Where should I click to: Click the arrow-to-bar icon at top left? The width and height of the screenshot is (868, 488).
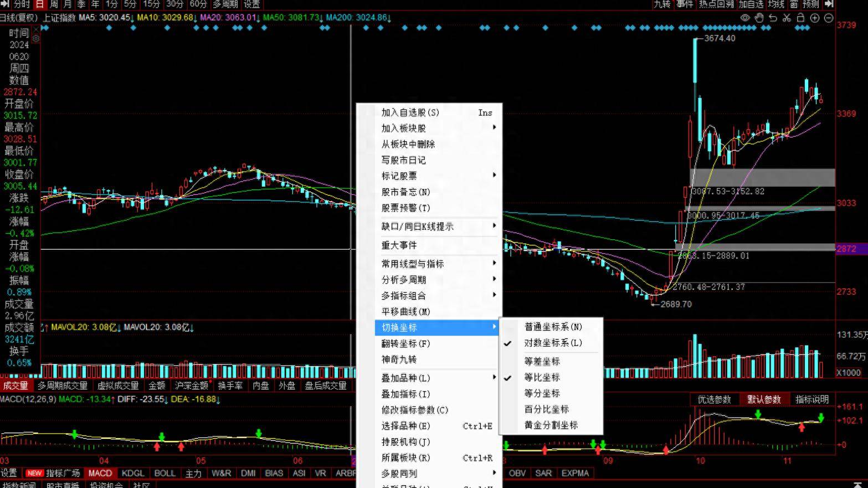click(x=6, y=4)
